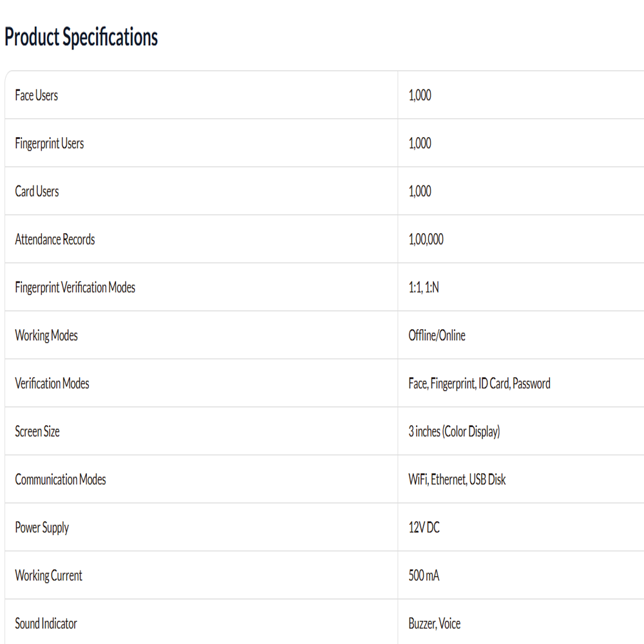Click the Communication Modes label

(x=61, y=480)
